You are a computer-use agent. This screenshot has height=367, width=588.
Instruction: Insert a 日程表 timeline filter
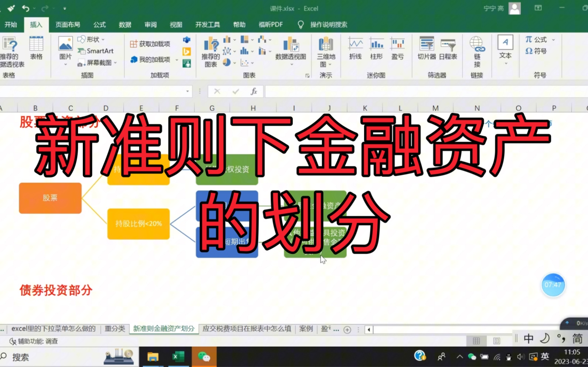point(448,48)
